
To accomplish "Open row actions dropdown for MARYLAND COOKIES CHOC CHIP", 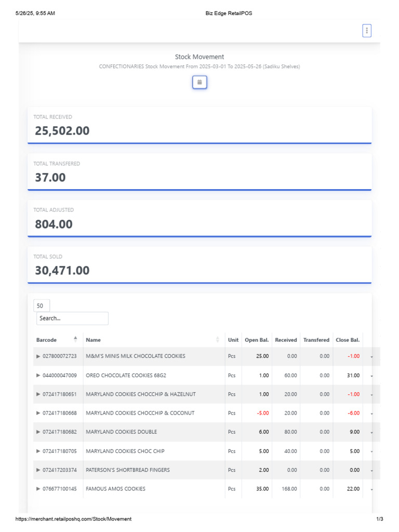I will point(372,451).
